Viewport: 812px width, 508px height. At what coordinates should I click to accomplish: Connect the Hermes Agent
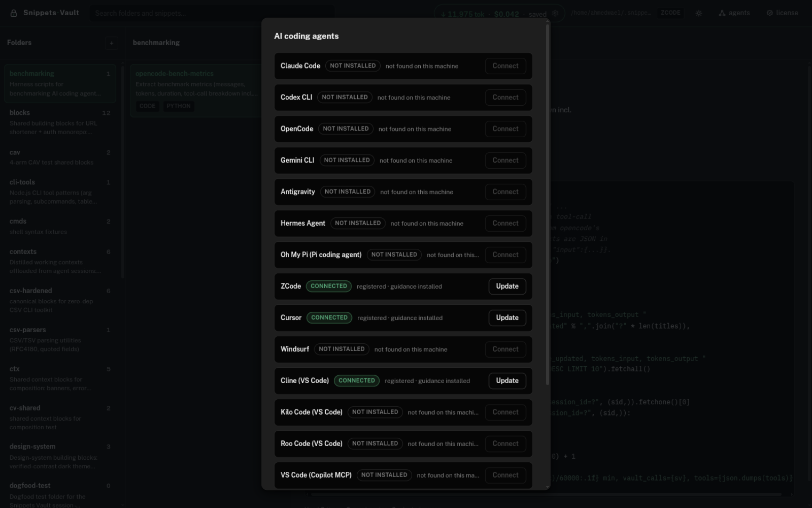pos(505,224)
